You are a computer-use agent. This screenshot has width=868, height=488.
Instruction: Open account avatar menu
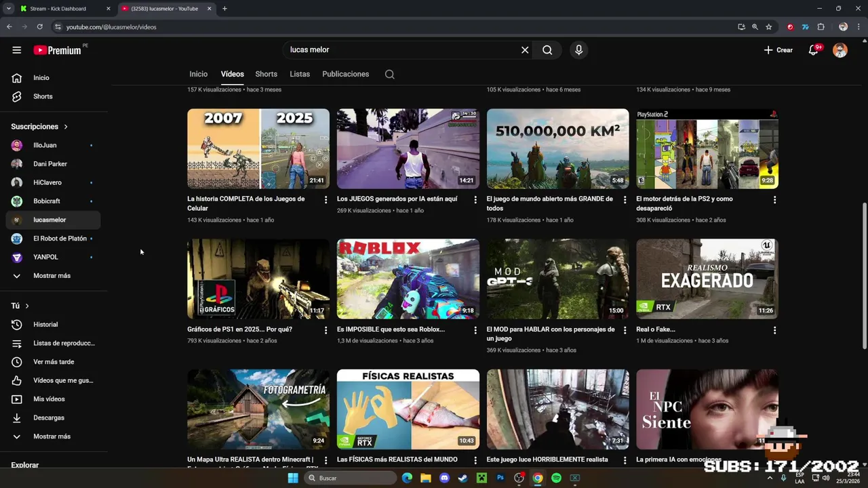pyautogui.click(x=840, y=50)
